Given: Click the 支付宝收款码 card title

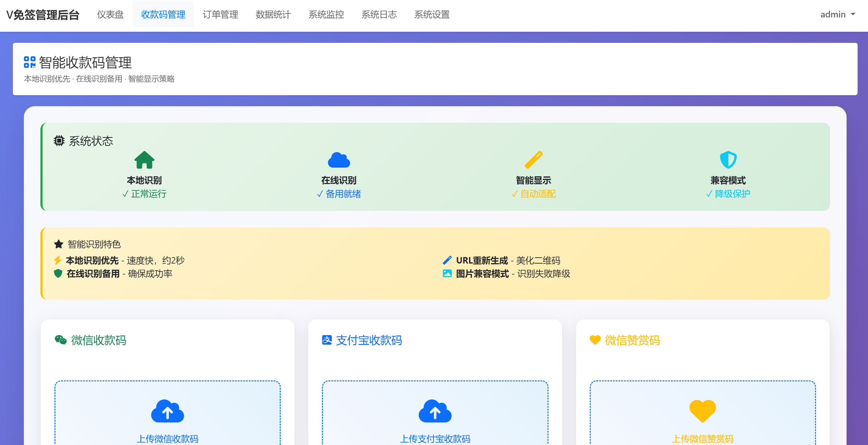Looking at the screenshot, I should pos(369,340).
